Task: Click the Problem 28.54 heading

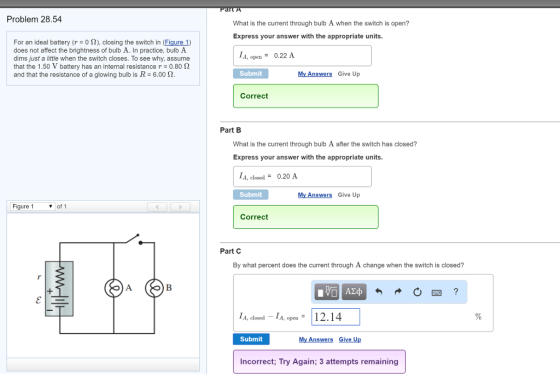Action: click(34, 19)
